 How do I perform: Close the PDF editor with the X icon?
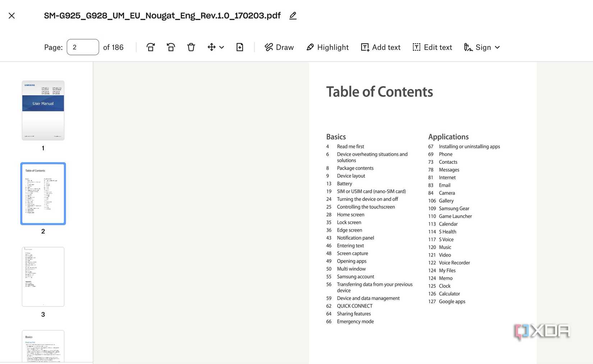12,16
